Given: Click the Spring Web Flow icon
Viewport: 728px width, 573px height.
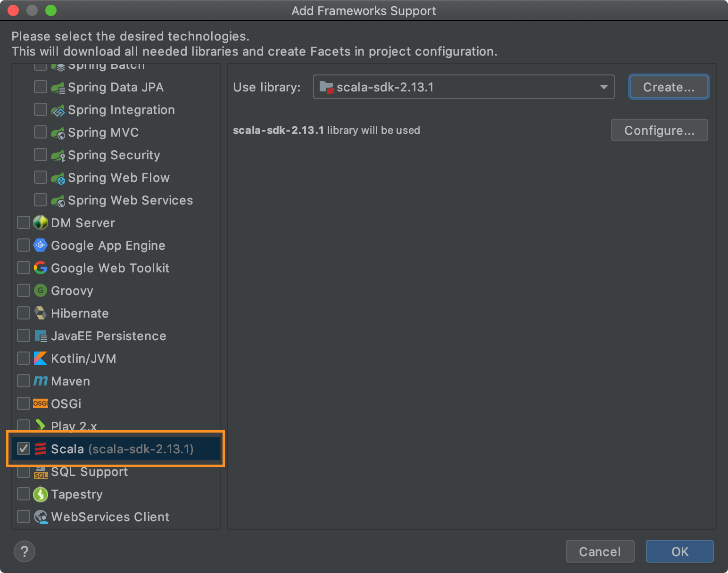Looking at the screenshot, I should (x=58, y=178).
